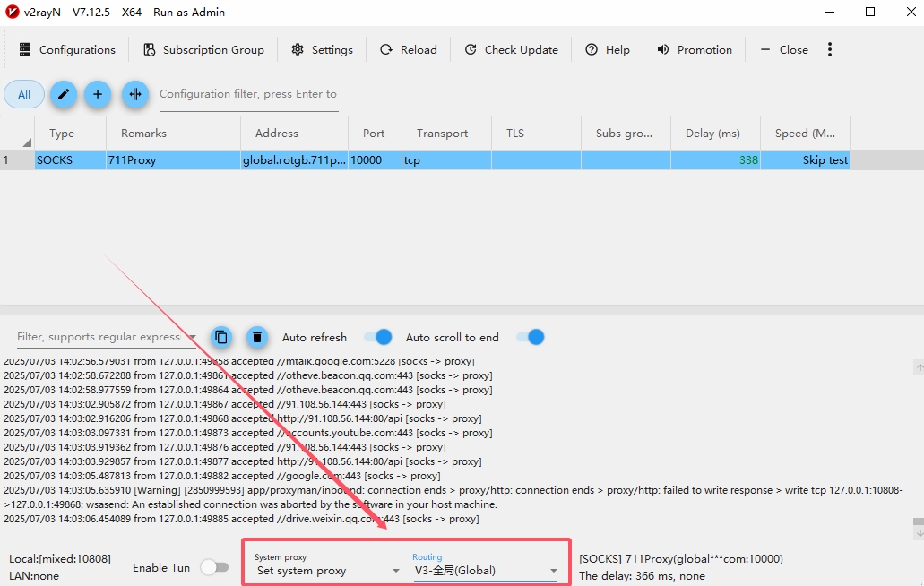Open the Subscription Group menu

[203, 50]
